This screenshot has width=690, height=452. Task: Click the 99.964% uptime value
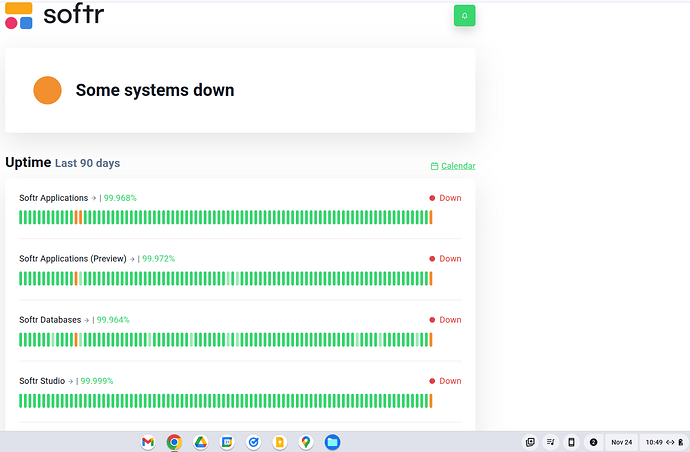pos(113,320)
